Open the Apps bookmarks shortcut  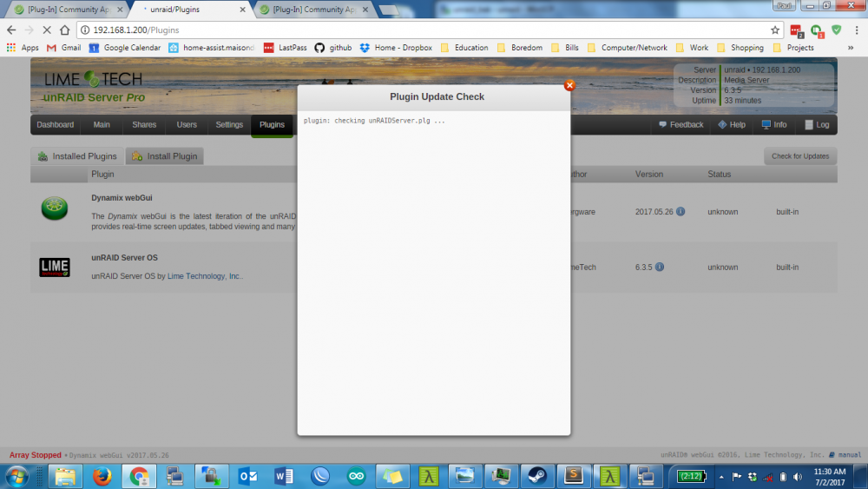tap(23, 48)
